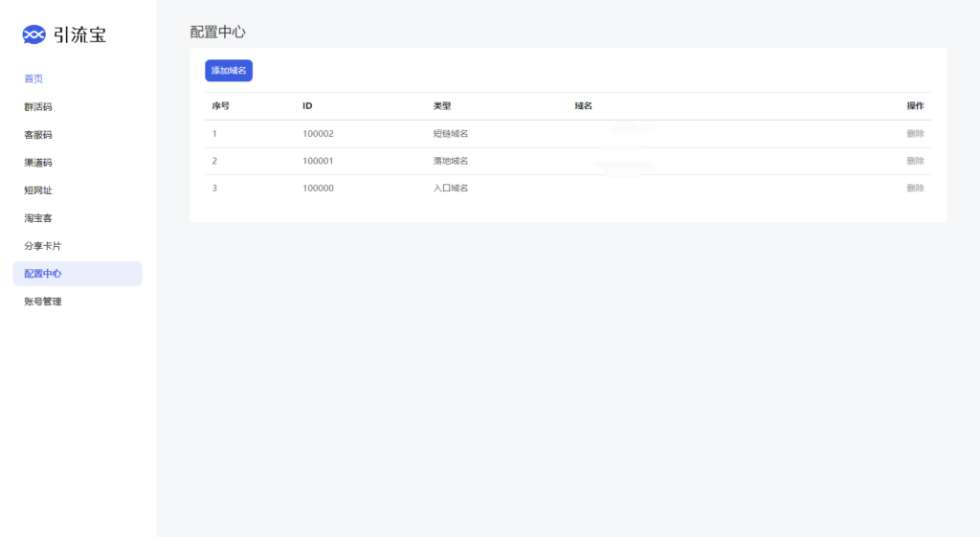
Task: Click the 操作 column header
Action: [x=915, y=106]
